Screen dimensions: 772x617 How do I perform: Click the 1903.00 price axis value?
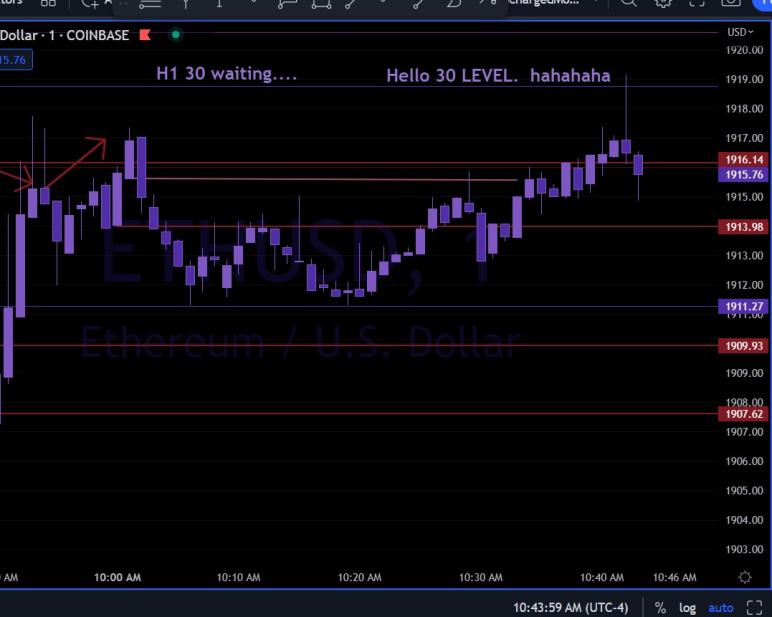tap(744, 549)
